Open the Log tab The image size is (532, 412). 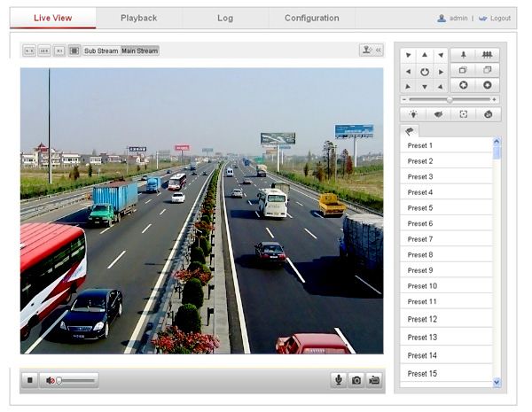(225, 18)
